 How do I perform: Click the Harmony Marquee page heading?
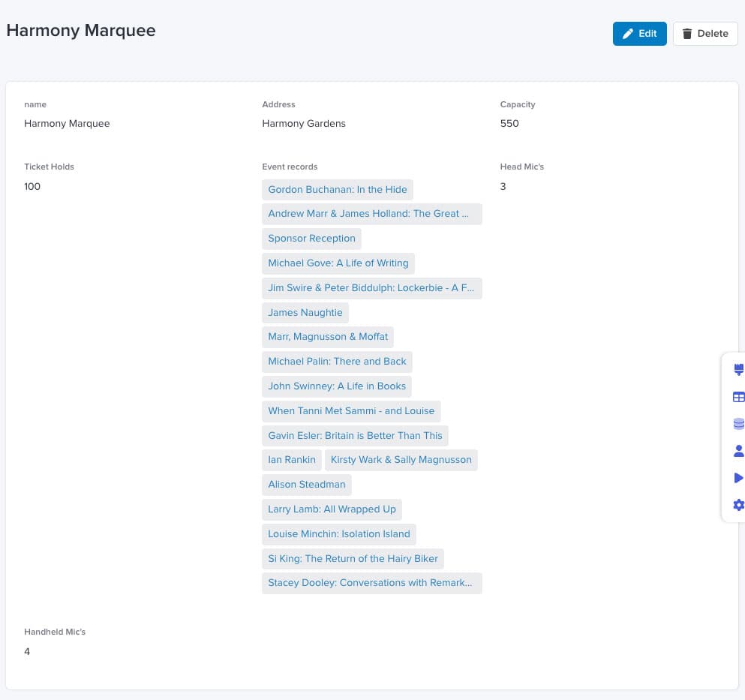81,31
